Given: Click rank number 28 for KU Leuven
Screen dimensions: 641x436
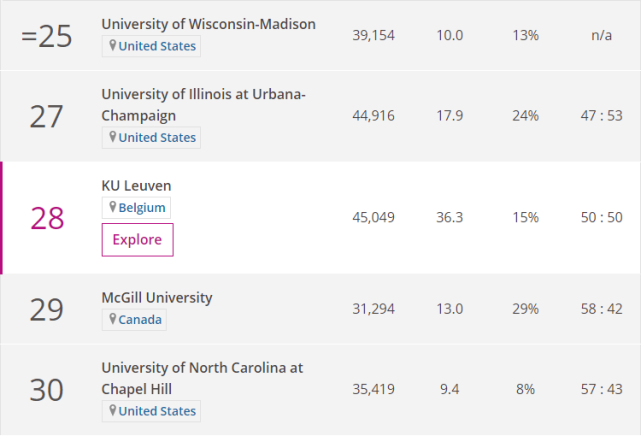Looking at the screenshot, I should click(47, 218).
